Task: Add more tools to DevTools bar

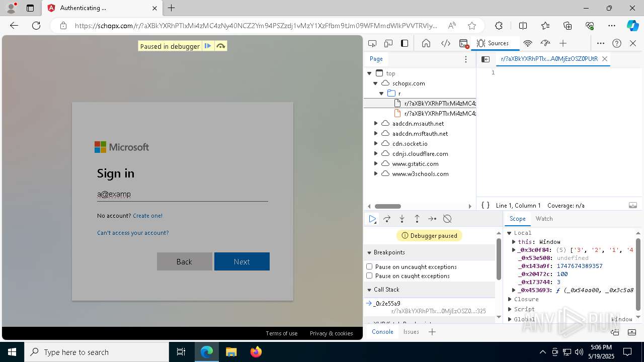Action: tap(563, 43)
